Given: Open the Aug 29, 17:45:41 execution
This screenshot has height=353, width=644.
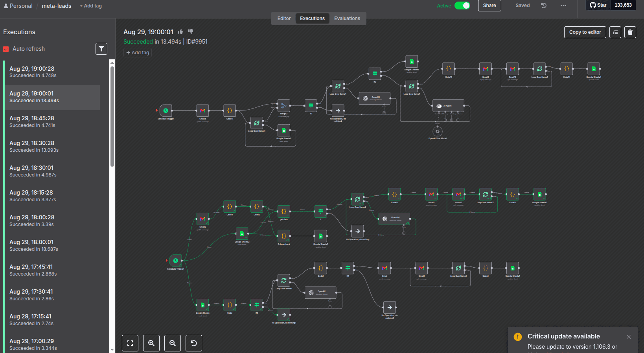Looking at the screenshot, I should tap(52, 270).
